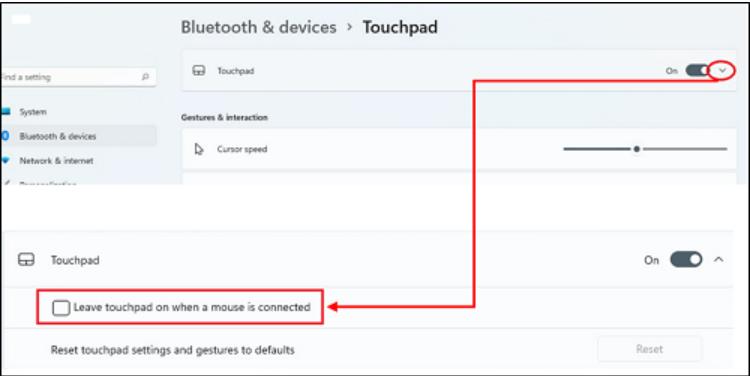Click the touchpad icon in top panel
The height and width of the screenshot is (376, 750).
coord(199,71)
